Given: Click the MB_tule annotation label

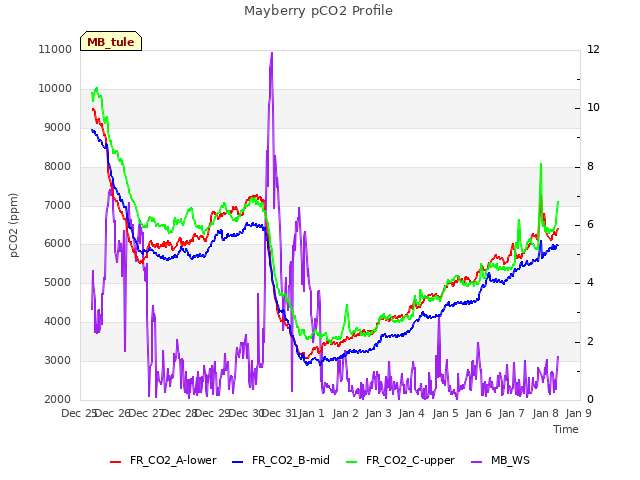Looking at the screenshot, I should click(x=111, y=42).
